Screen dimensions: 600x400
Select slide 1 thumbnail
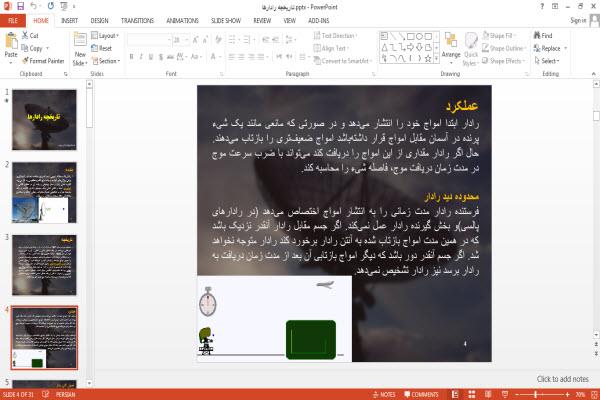point(44,120)
